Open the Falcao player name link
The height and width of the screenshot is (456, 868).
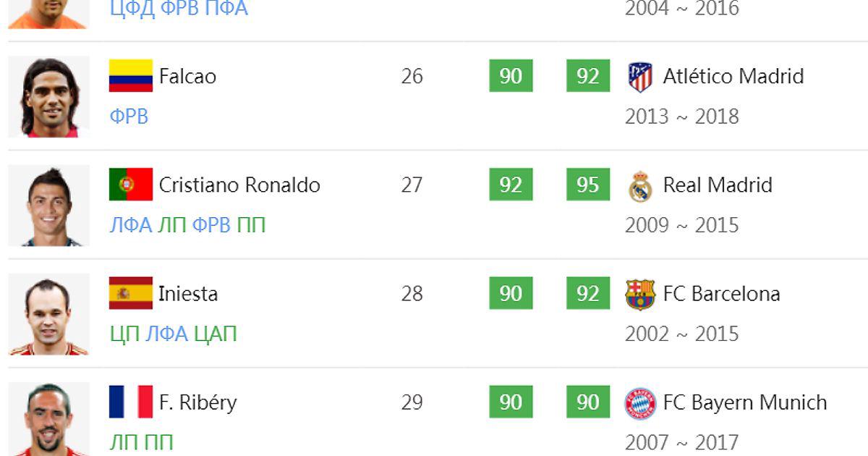point(187,76)
